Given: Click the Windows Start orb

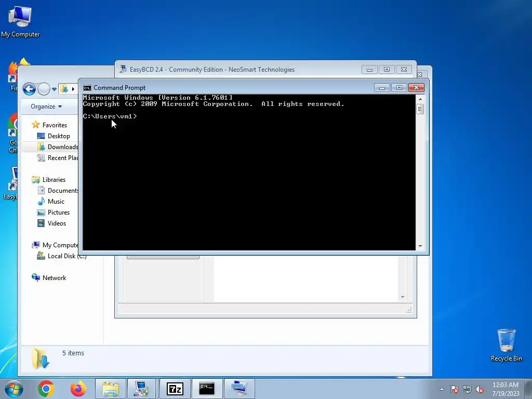Looking at the screenshot, I should (14, 389).
